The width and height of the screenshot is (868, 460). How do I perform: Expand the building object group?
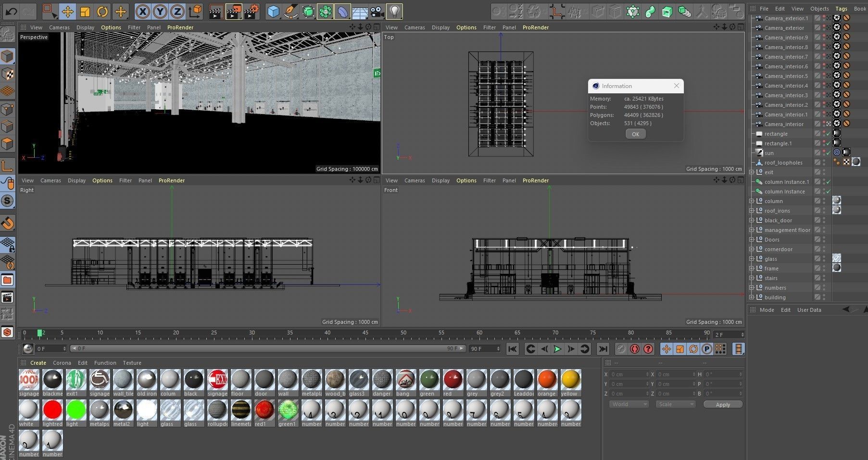click(x=752, y=297)
